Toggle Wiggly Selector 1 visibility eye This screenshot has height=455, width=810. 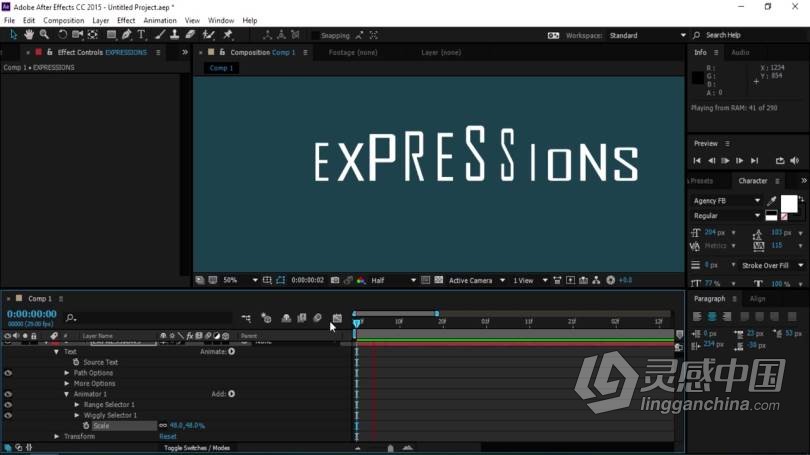pos(8,415)
